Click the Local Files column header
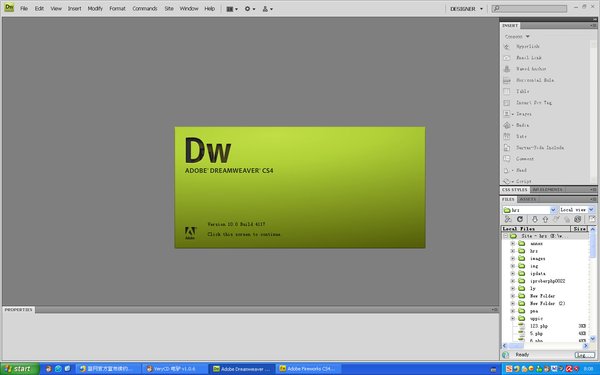The image size is (600, 375). [x=536, y=229]
